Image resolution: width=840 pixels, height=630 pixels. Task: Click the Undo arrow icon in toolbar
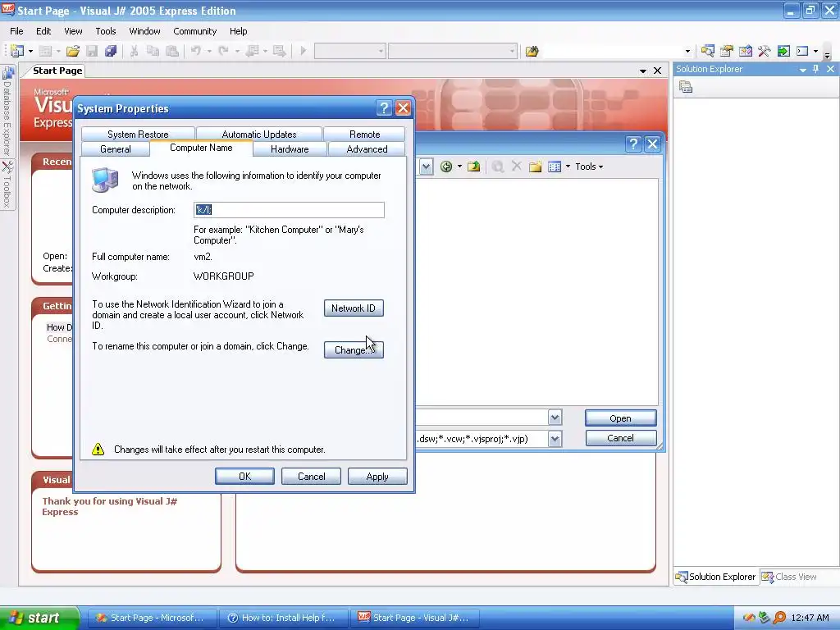[196, 52]
